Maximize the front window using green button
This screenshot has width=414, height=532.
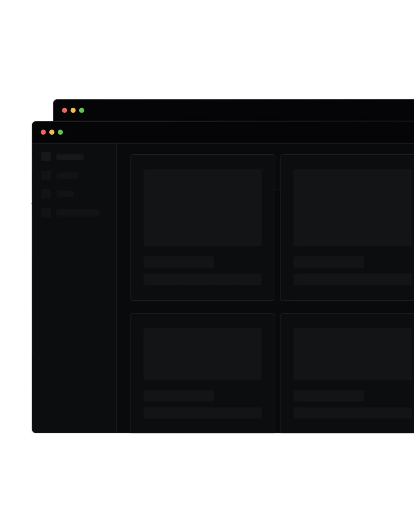pos(60,132)
